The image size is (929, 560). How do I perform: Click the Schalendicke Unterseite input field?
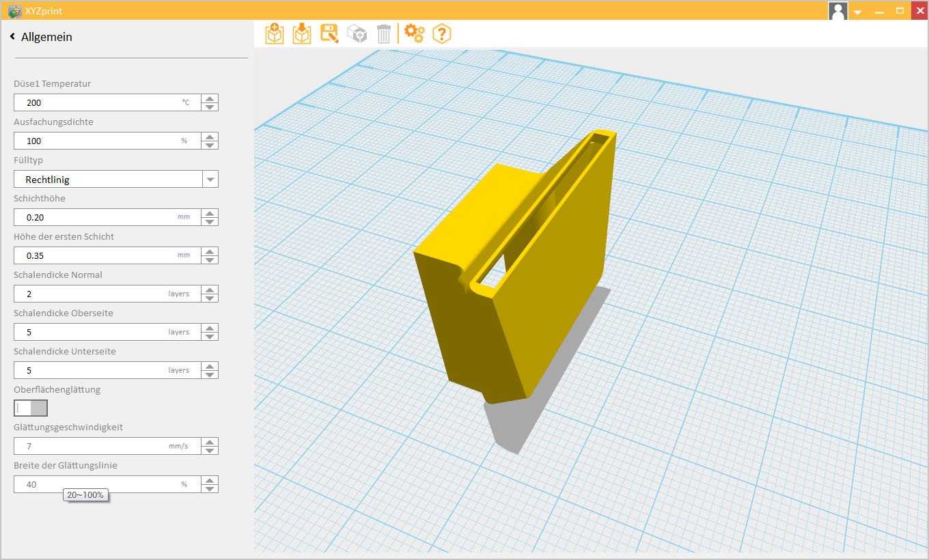pos(108,370)
